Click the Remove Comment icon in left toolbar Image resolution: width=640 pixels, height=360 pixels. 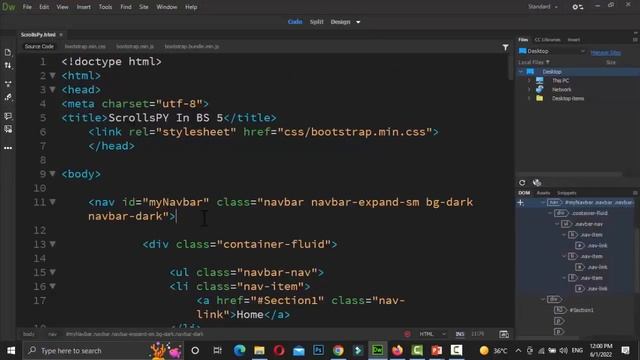tap(8, 129)
